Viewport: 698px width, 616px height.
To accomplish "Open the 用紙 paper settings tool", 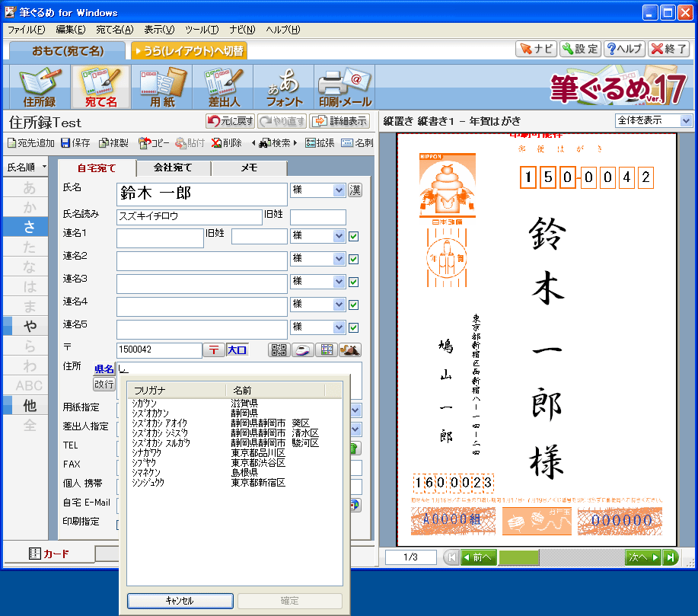I will tap(162, 87).
